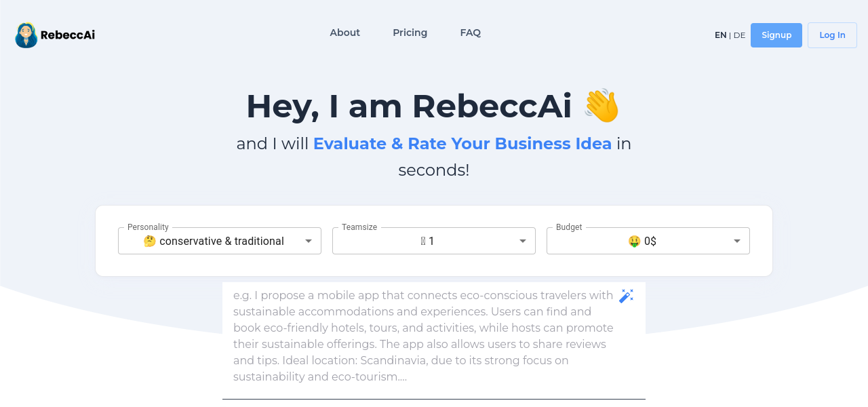The image size is (868, 407).
Task: Open the About page
Action: [x=344, y=33]
